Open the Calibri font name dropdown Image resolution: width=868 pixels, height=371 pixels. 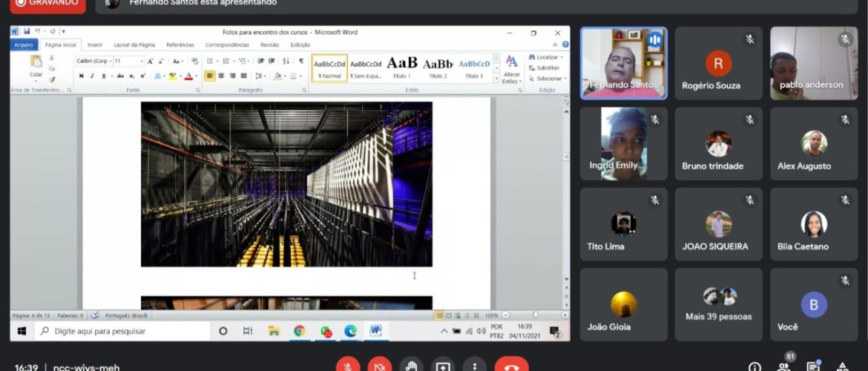tap(111, 61)
